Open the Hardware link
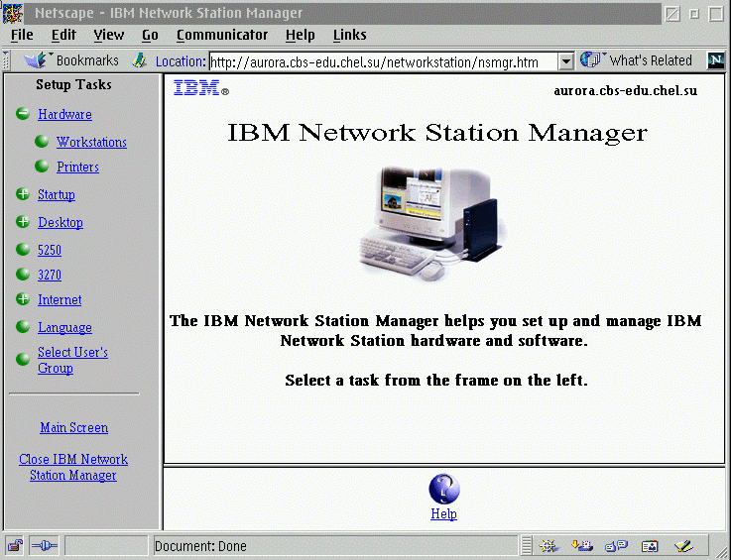Image resolution: width=731 pixels, height=560 pixels. click(64, 114)
